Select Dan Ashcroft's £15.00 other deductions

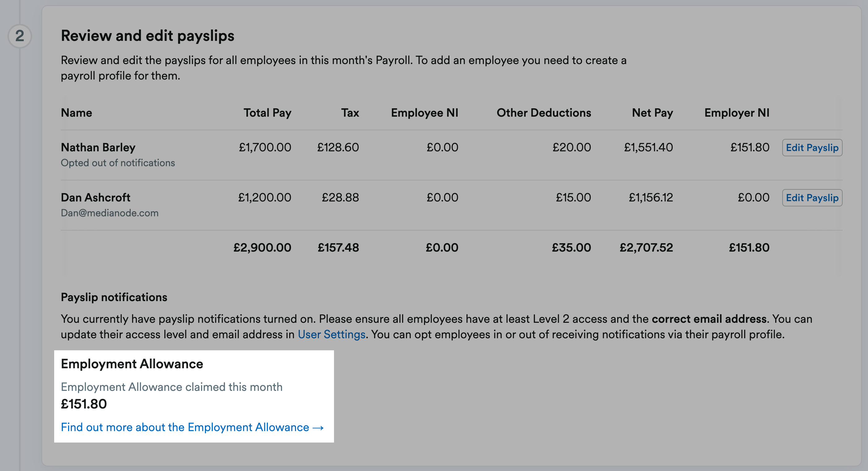[x=574, y=198]
